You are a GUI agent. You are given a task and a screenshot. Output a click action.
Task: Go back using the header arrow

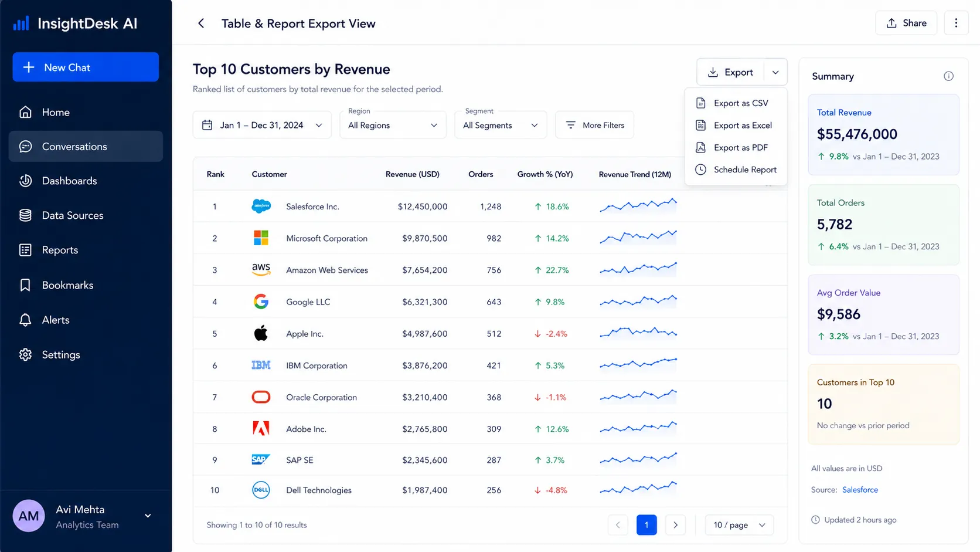(201, 23)
